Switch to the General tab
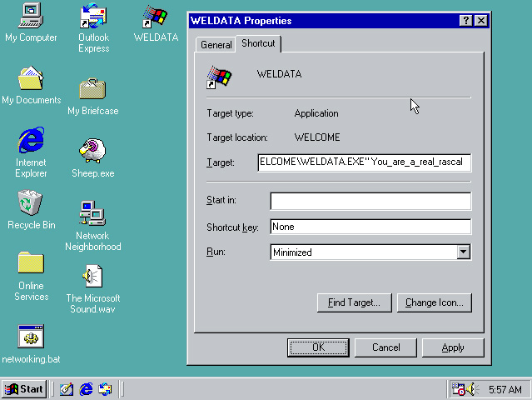This screenshot has height=400, width=532. (x=216, y=45)
